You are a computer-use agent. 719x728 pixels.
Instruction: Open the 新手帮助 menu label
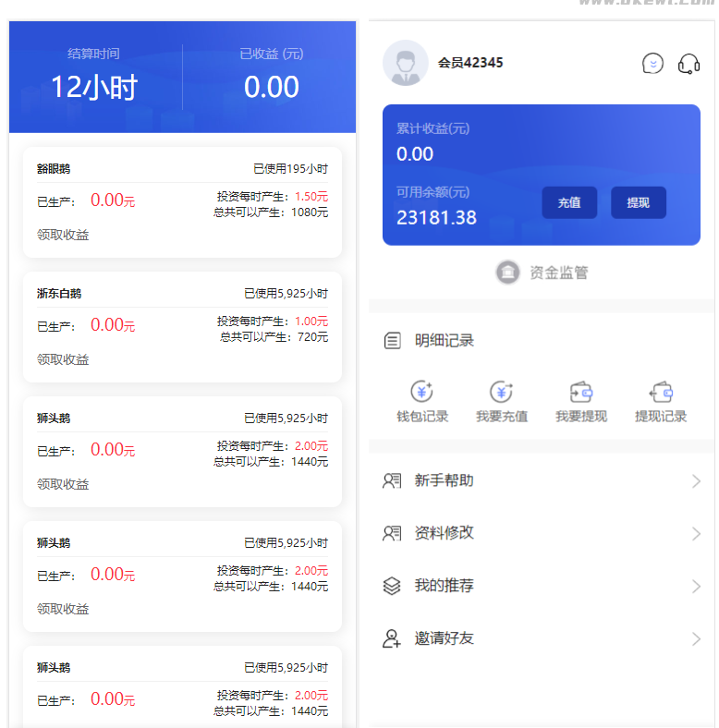coord(444,480)
